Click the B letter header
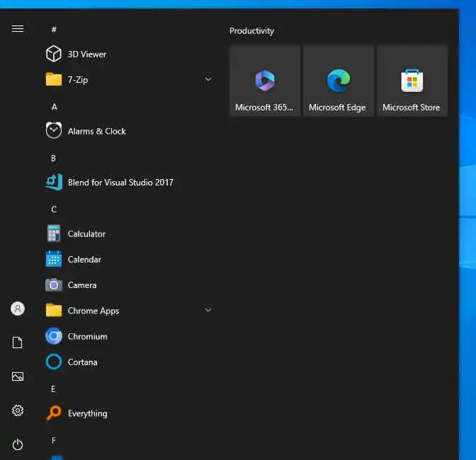476x460 pixels. pos(53,159)
